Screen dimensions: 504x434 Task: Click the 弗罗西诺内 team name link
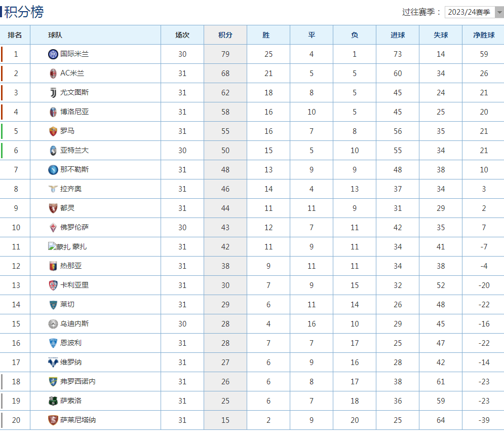point(78,382)
